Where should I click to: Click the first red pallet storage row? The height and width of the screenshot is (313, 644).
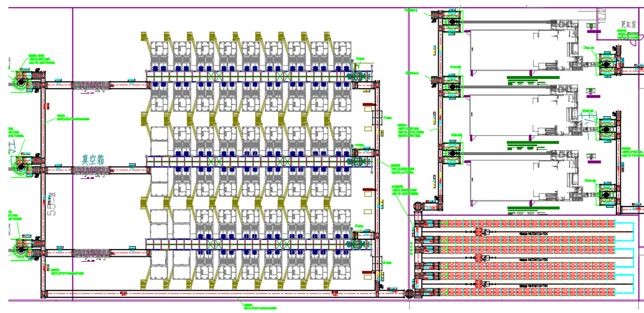[x=528, y=224]
